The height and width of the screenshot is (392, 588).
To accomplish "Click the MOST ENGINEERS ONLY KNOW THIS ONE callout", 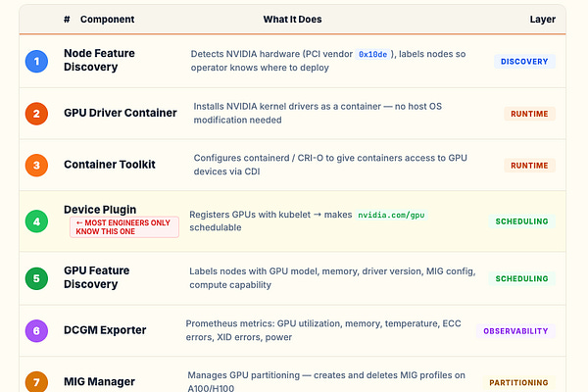I will [124, 227].
